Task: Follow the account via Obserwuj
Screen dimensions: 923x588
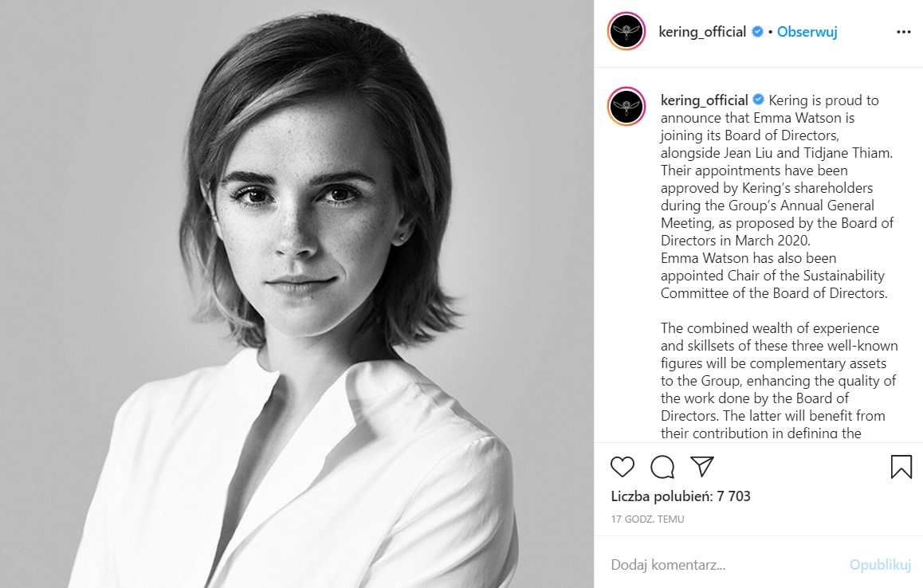Action: click(x=807, y=33)
